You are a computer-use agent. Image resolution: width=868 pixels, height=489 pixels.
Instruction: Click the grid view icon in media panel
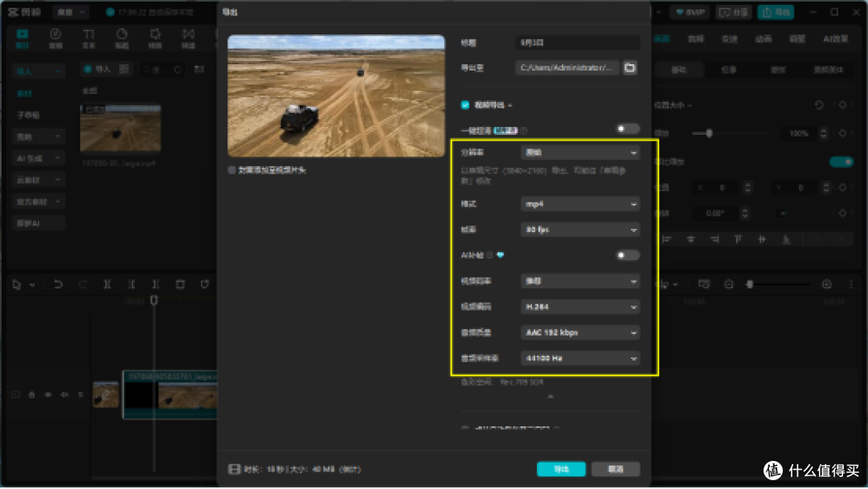pyautogui.click(x=124, y=69)
